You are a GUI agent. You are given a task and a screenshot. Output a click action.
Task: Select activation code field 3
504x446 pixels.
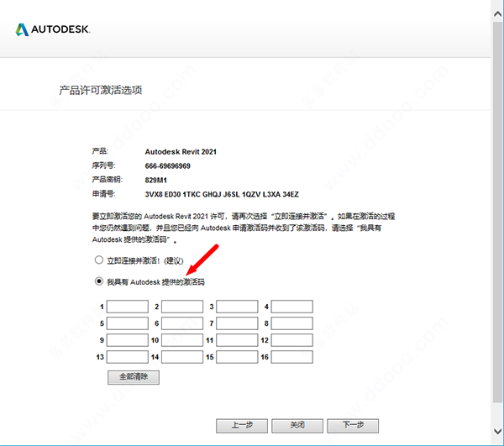tap(237, 307)
